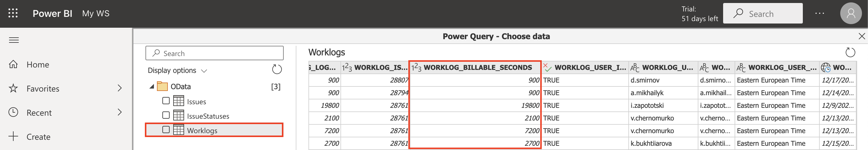Click the text type icon on WORKLOG_U...
The width and height of the screenshot is (868, 150).
click(635, 67)
